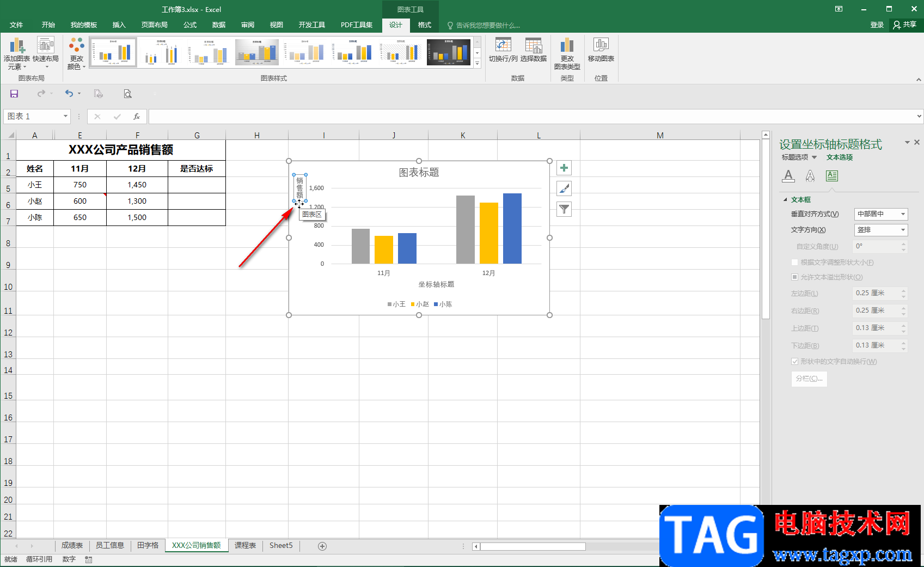Click the Columns (分栏) button
This screenshot has width=924, height=567.
coord(809,379)
